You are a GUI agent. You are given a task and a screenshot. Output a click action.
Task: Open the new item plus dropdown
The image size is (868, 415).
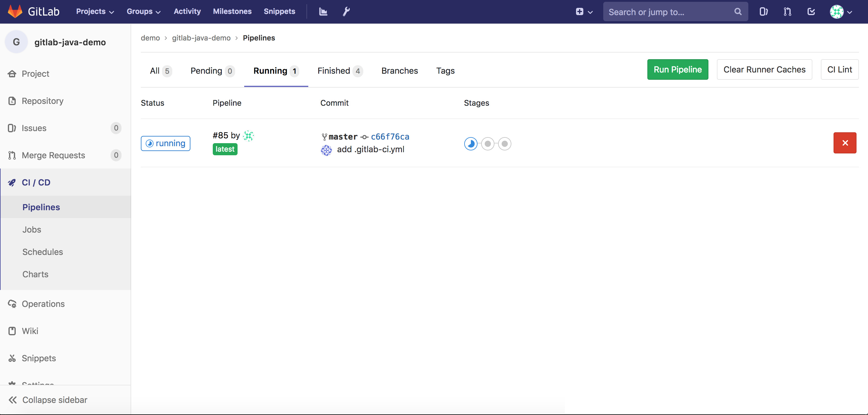click(x=584, y=12)
